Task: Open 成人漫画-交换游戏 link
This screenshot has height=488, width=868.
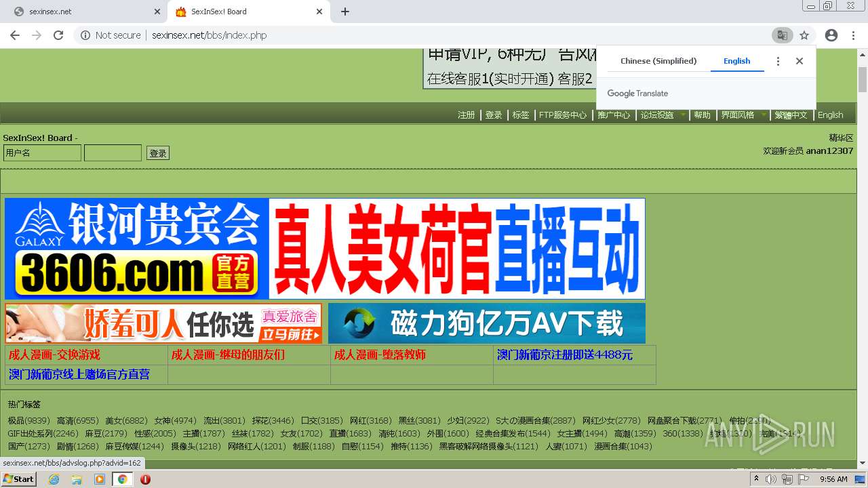Action: 54,355
